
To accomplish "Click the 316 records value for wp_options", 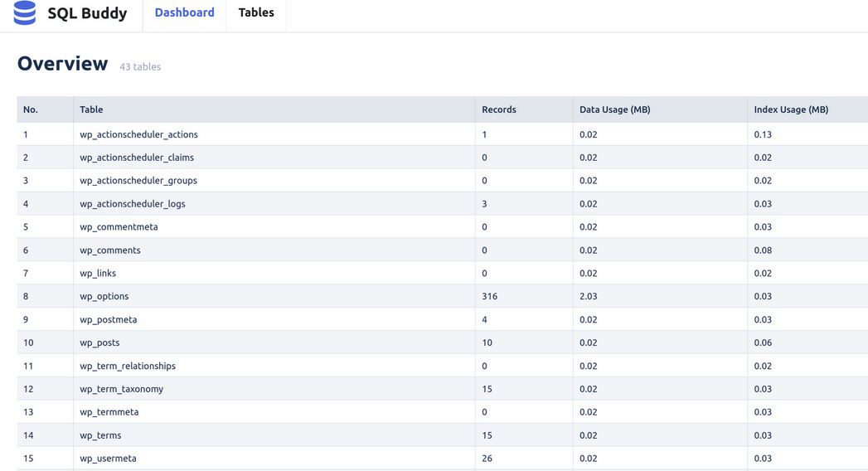I will pyautogui.click(x=489, y=296).
